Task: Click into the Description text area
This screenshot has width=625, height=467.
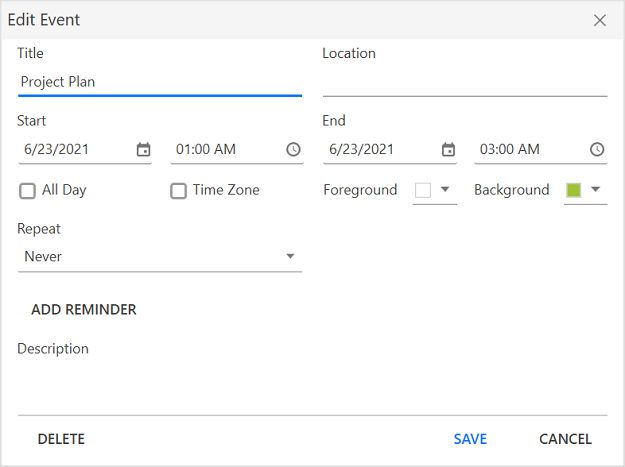Action: 312,387
